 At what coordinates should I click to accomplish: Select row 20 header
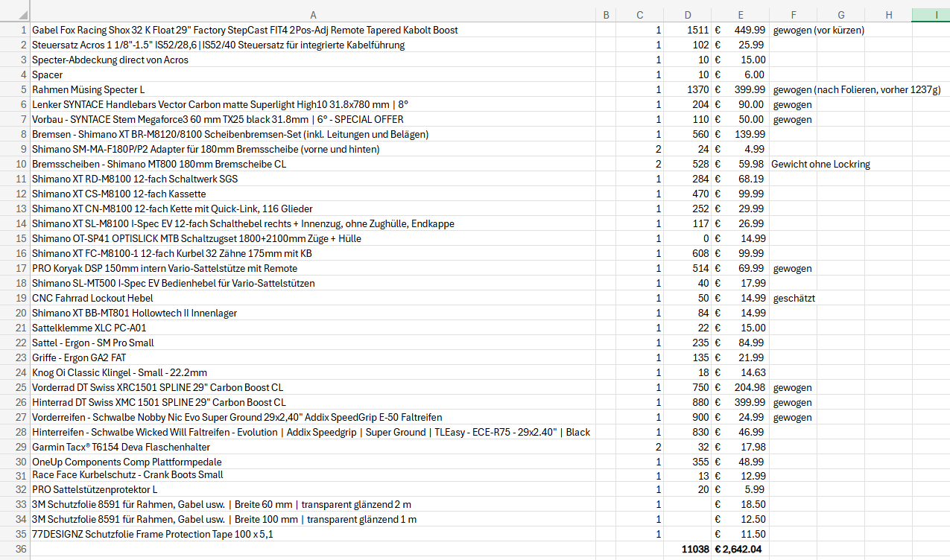point(15,313)
